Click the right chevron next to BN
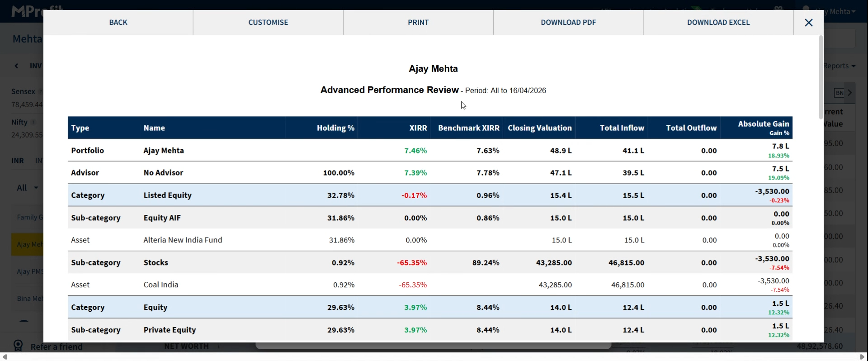The width and height of the screenshot is (868, 361). (x=850, y=93)
